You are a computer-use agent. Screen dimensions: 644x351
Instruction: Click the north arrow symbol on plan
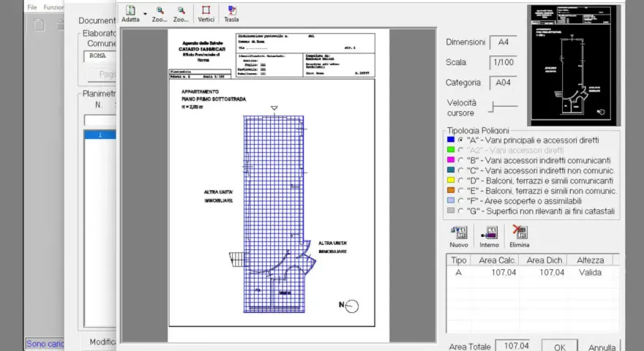pyautogui.click(x=348, y=306)
